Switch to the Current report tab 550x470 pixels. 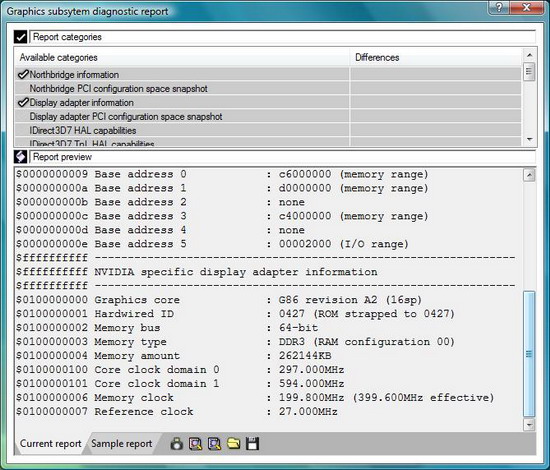(51, 444)
